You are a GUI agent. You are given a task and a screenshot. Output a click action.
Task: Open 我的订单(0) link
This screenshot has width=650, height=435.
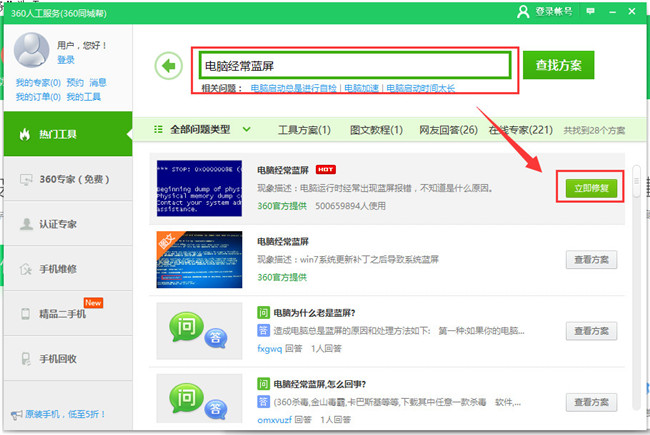pyautogui.click(x=38, y=97)
